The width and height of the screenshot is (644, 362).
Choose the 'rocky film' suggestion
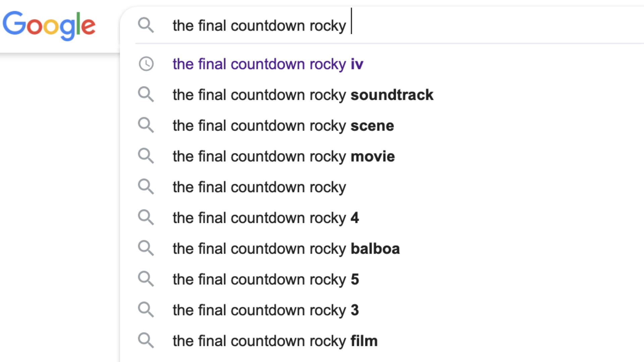382,341
